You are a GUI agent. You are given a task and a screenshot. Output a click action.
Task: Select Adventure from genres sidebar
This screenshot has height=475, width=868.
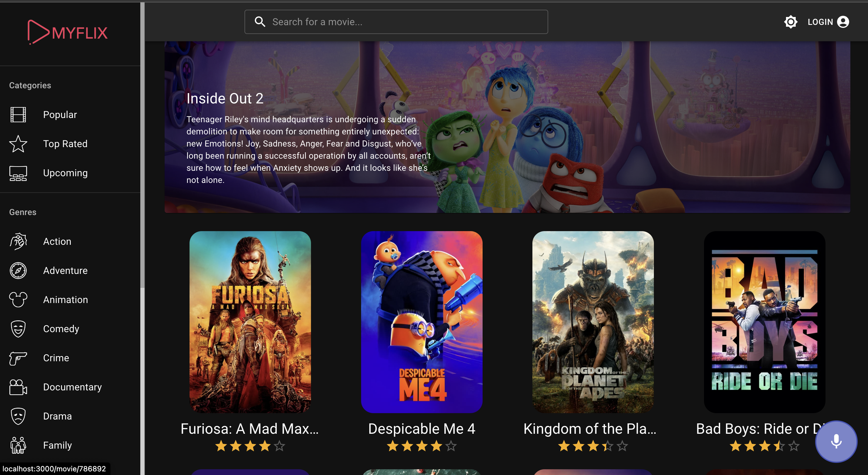pos(65,270)
